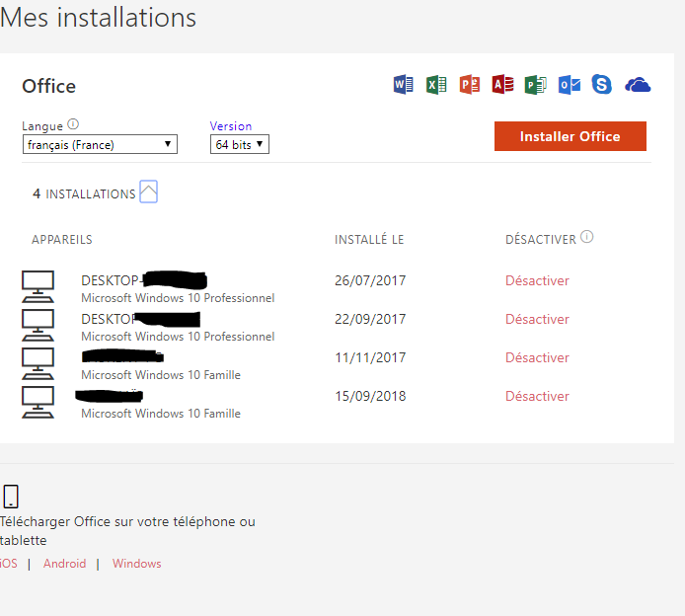Viewport: 685px width, 616px height.
Task: Collapse the 4 installations list
Action: 148,192
